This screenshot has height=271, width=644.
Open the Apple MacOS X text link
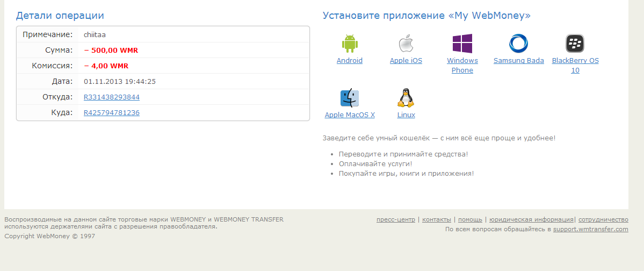(350, 115)
